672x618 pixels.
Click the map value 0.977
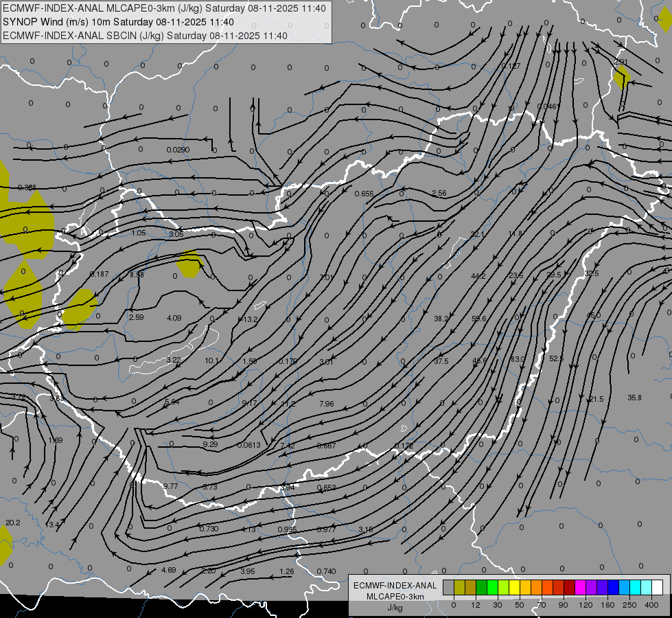coord(326,529)
